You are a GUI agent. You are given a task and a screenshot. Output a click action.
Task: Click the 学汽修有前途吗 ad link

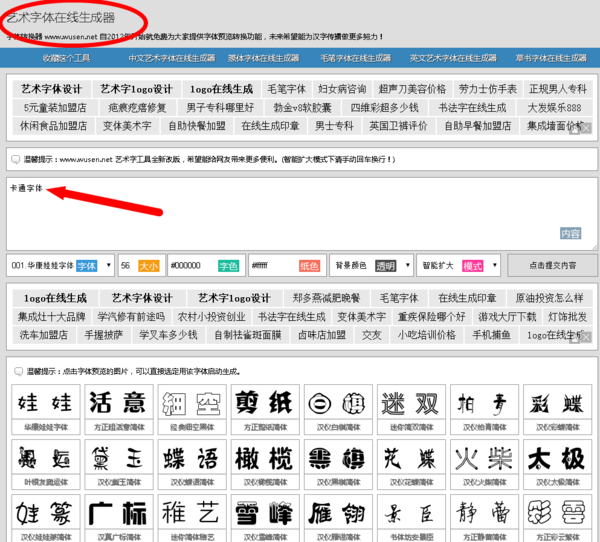pos(131,317)
